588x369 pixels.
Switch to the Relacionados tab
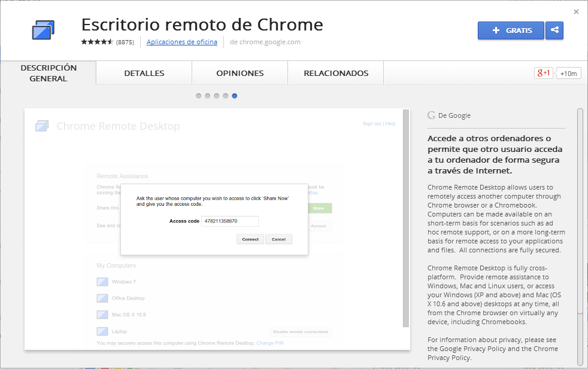tap(336, 73)
